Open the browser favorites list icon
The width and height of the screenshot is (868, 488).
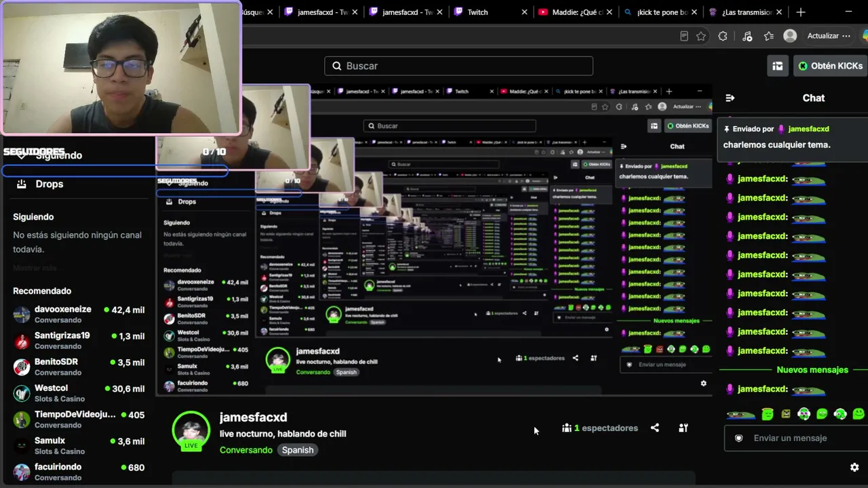point(768,36)
